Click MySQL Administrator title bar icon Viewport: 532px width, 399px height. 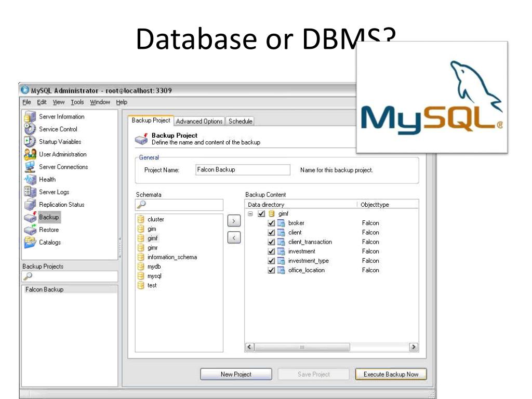[25, 90]
